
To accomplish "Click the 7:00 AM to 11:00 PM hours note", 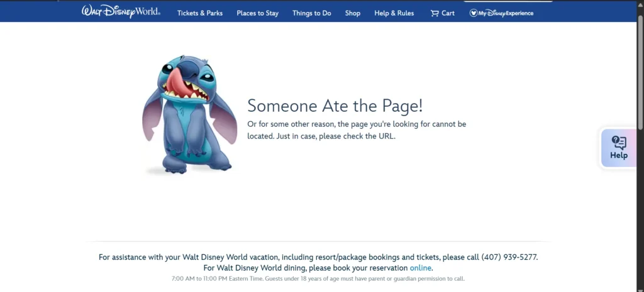I will pos(318,279).
